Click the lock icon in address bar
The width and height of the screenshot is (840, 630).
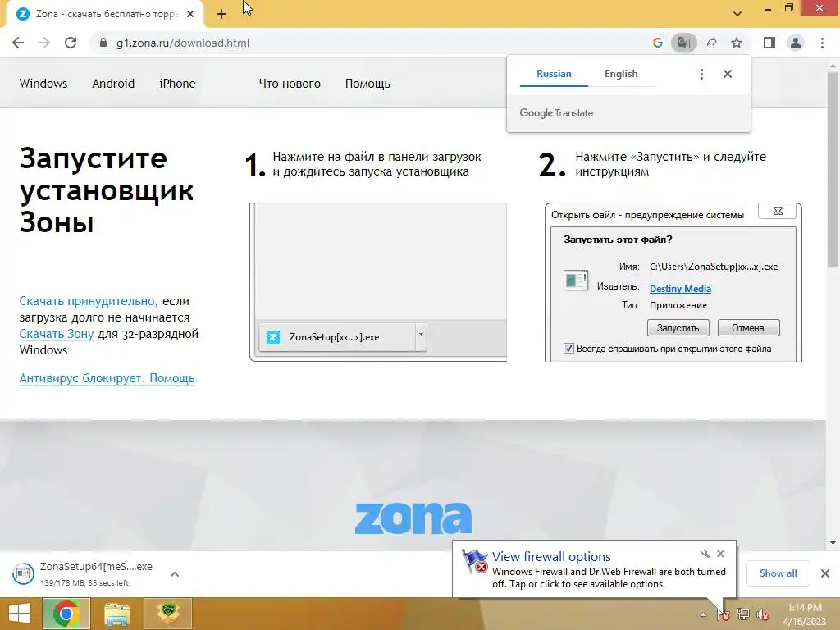click(x=103, y=43)
